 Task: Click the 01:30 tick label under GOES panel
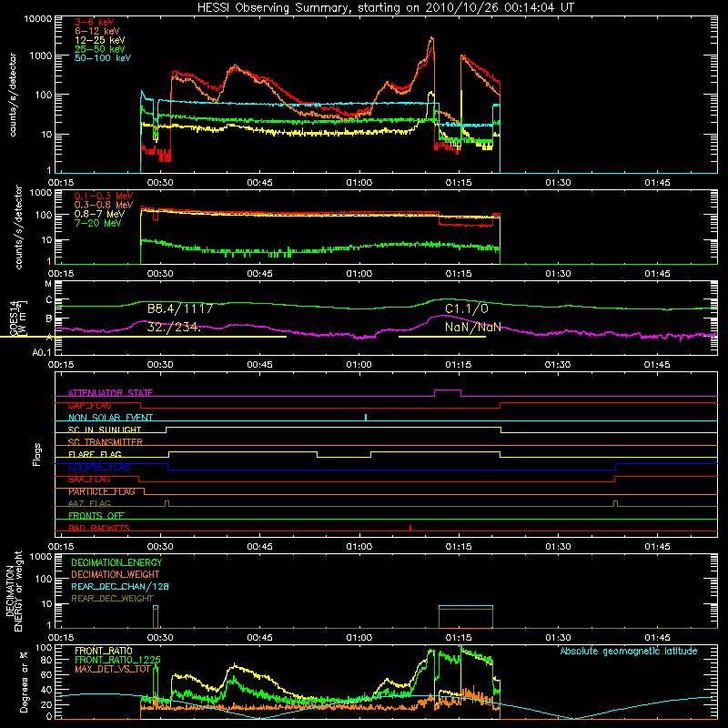(x=558, y=365)
